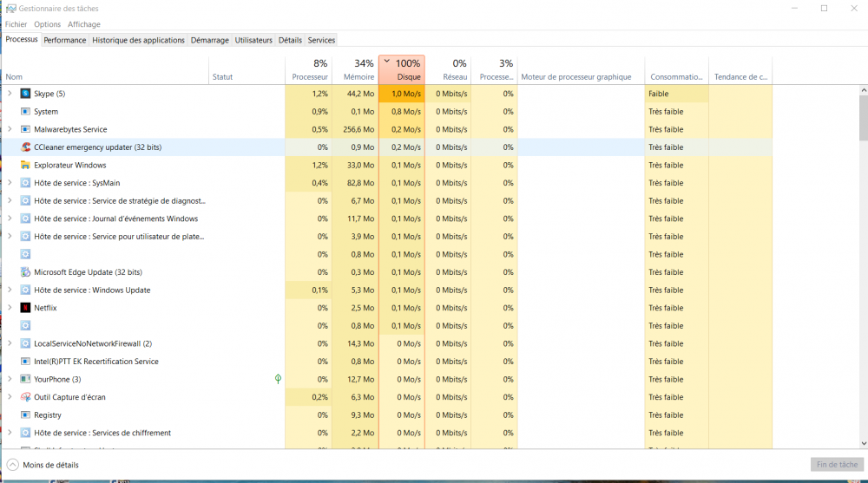Image resolution: width=868 pixels, height=483 pixels.
Task: Sort by the Statut column header
Action: click(247, 69)
